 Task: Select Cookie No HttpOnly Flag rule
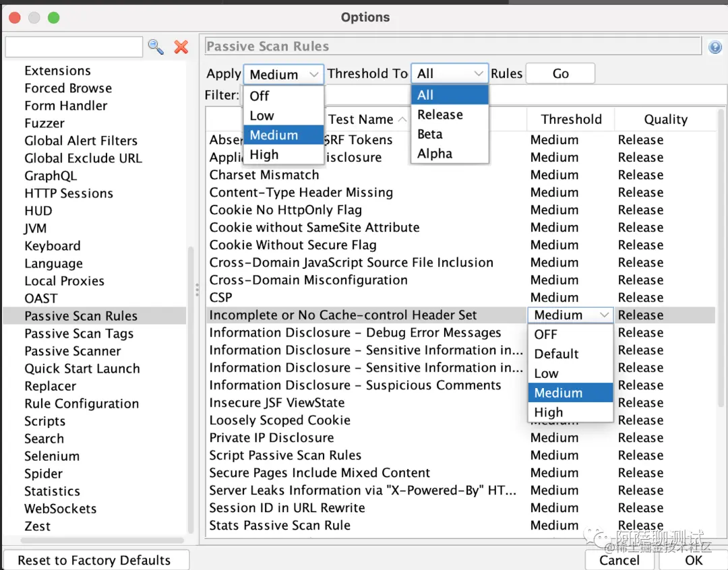(x=460, y=210)
